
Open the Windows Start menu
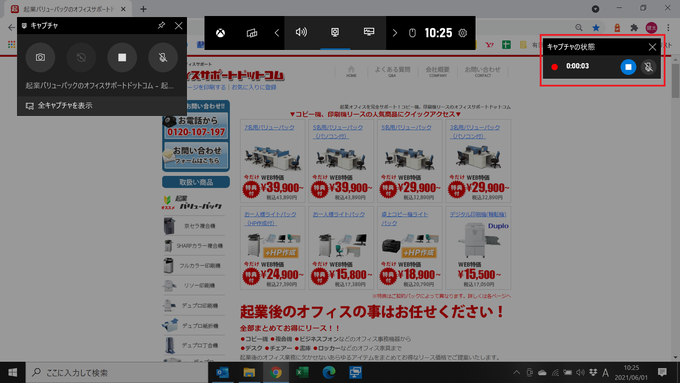[13, 373]
